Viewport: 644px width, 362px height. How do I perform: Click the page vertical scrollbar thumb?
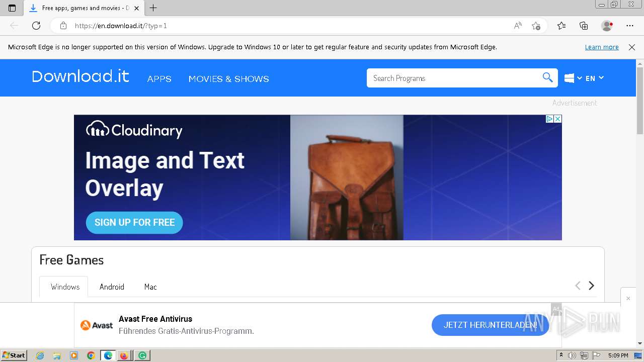tap(640, 101)
